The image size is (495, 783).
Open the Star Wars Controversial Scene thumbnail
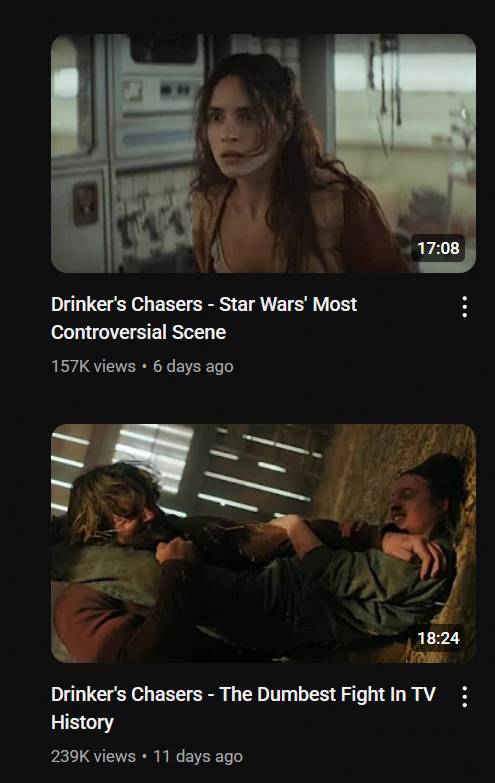point(263,153)
